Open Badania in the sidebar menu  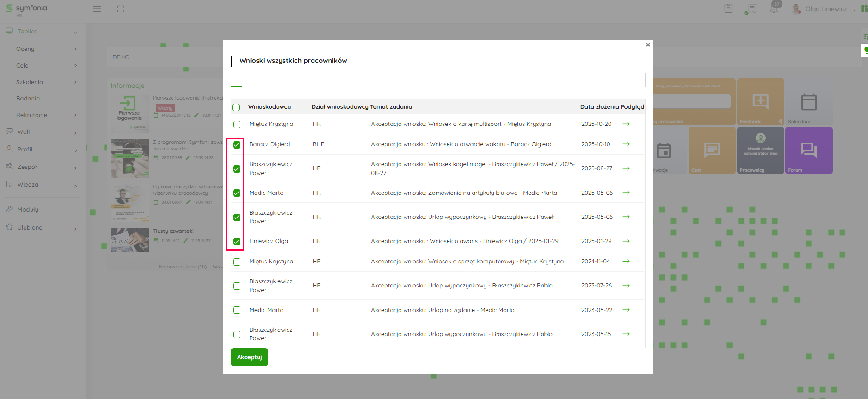coord(28,99)
